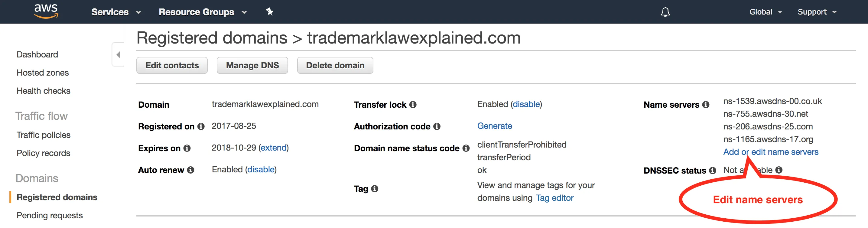Disable the Transfer lock
The image size is (868, 228).
526,104
